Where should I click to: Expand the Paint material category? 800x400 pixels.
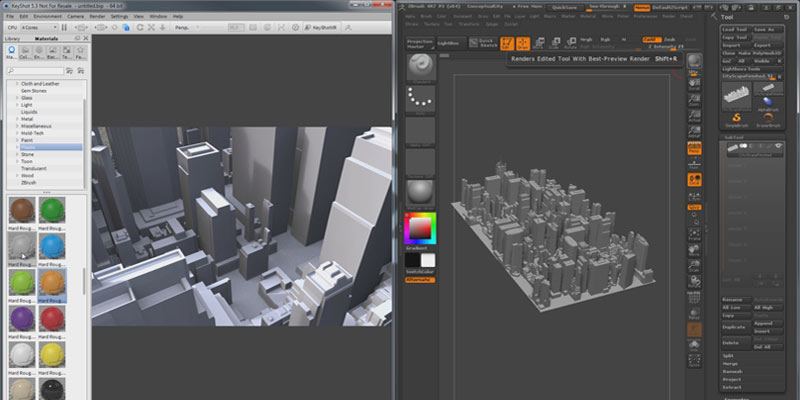pyautogui.click(x=17, y=140)
